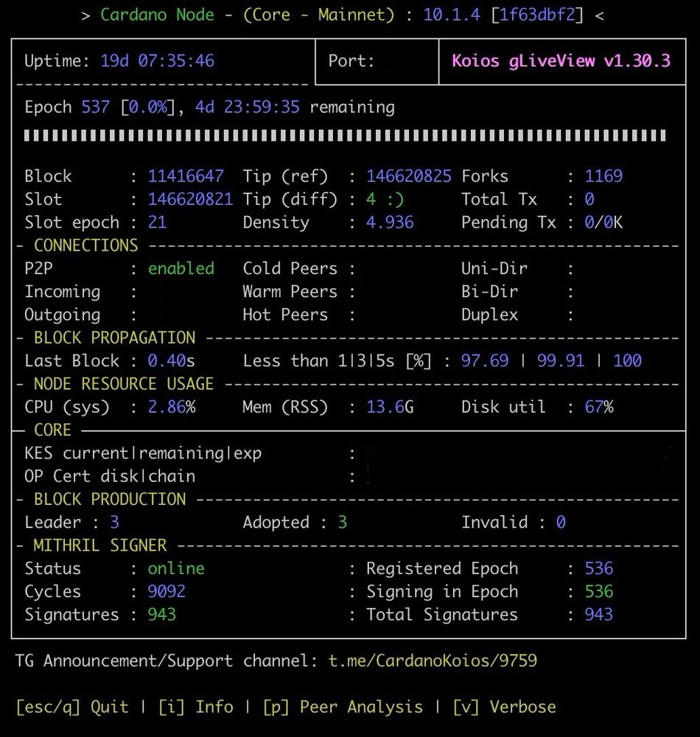Click the Hot Peers label
700x737 pixels.
[x=285, y=314]
